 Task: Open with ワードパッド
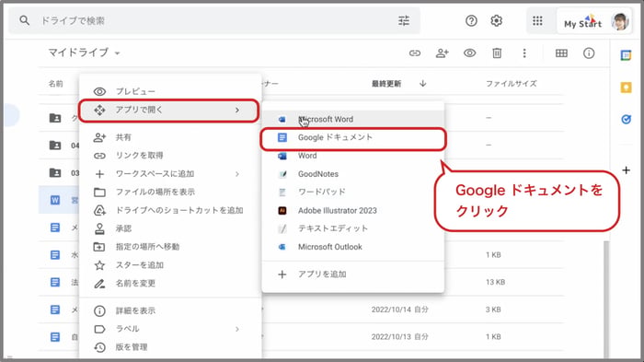tap(352, 193)
